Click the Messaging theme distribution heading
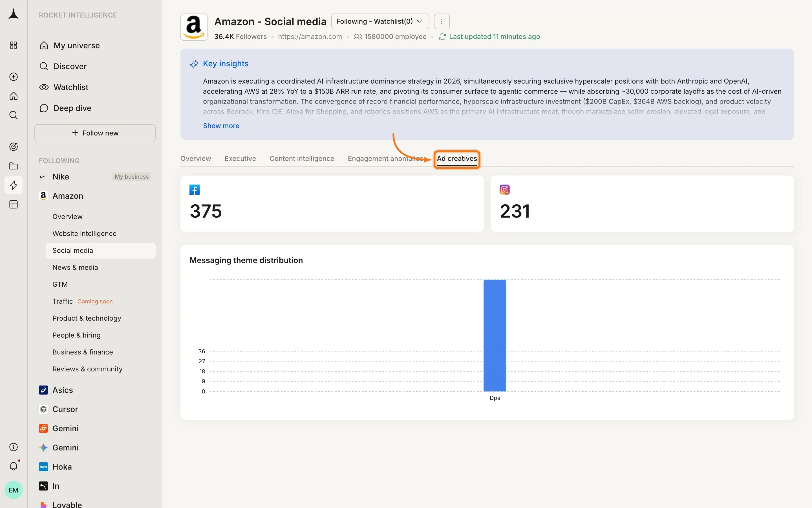812x508 pixels. [x=246, y=260]
